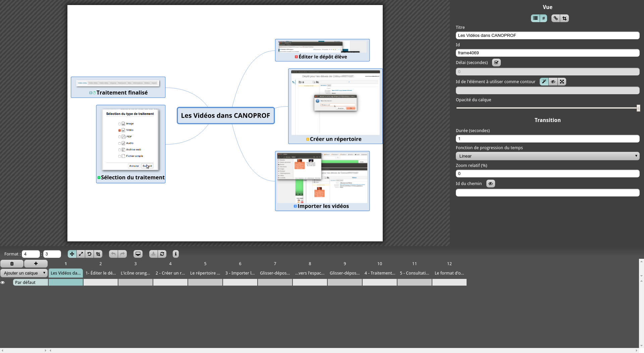Screen dimensions: 644x353
Task: Click Par défaut layer cell under frame 6
Action: (x=240, y=282)
